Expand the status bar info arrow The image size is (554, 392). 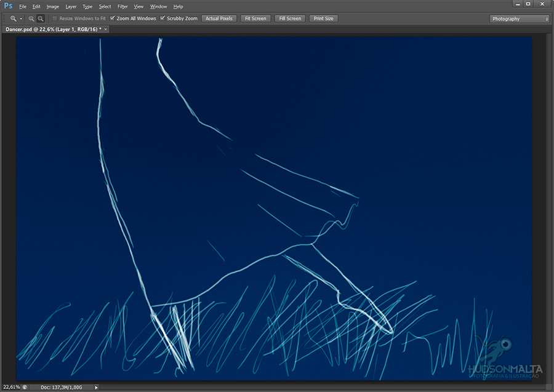(96, 388)
